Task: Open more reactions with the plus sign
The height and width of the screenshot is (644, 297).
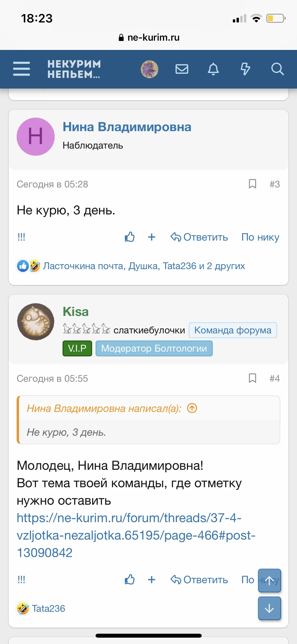Action: tap(152, 237)
